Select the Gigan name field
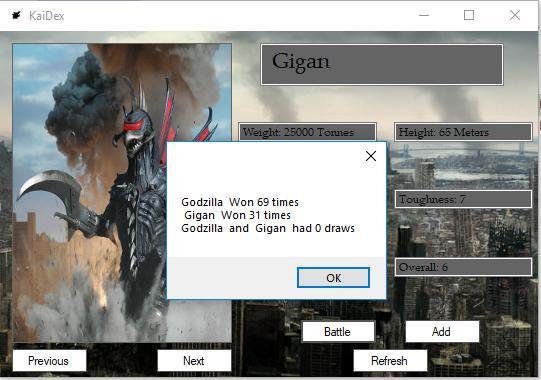This screenshot has height=380, width=541. [382, 65]
